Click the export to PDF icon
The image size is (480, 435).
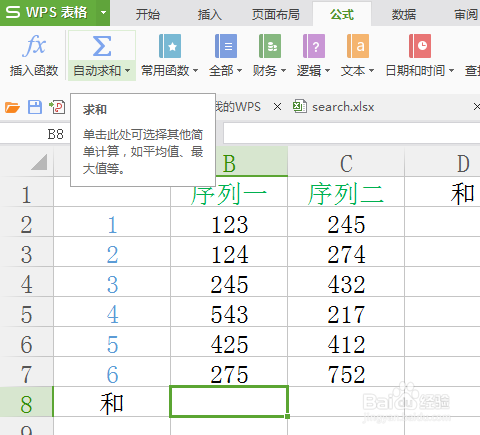[57, 107]
